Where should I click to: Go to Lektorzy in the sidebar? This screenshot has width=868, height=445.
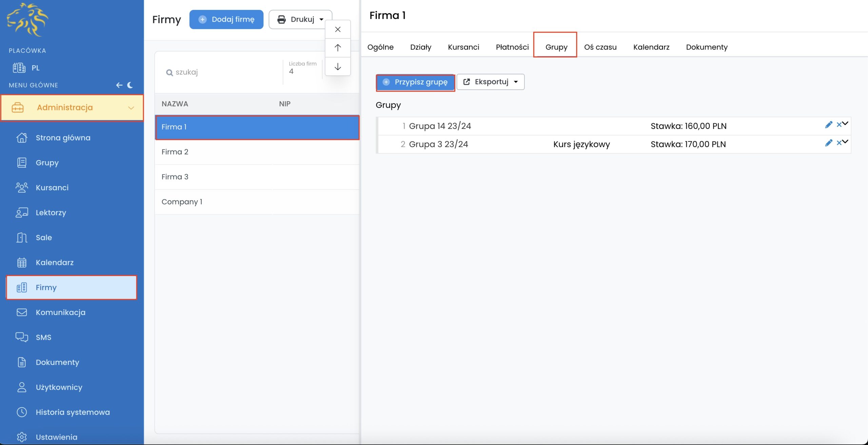coord(51,213)
